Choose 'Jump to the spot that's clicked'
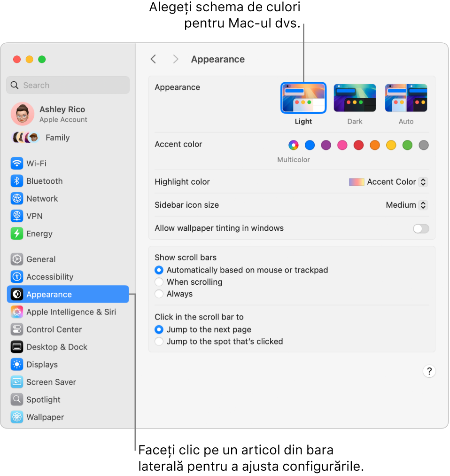This screenshot has width=450, height=476. click(158, 342)
